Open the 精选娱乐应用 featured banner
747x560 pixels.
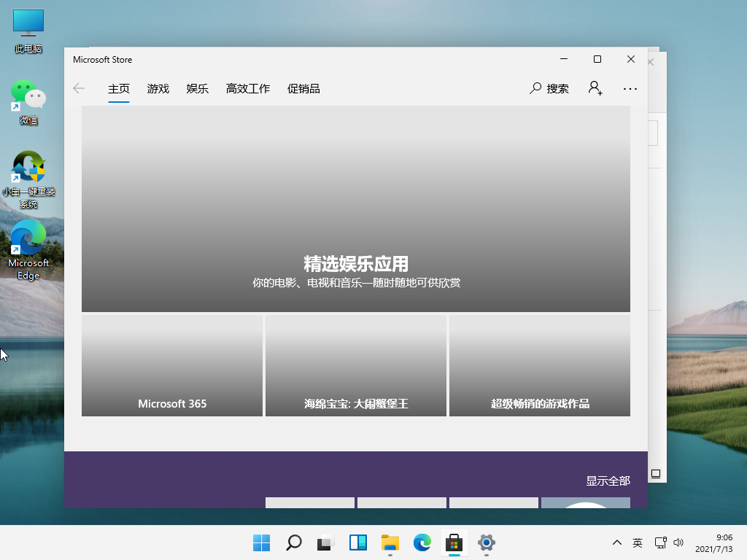point(355,209)
